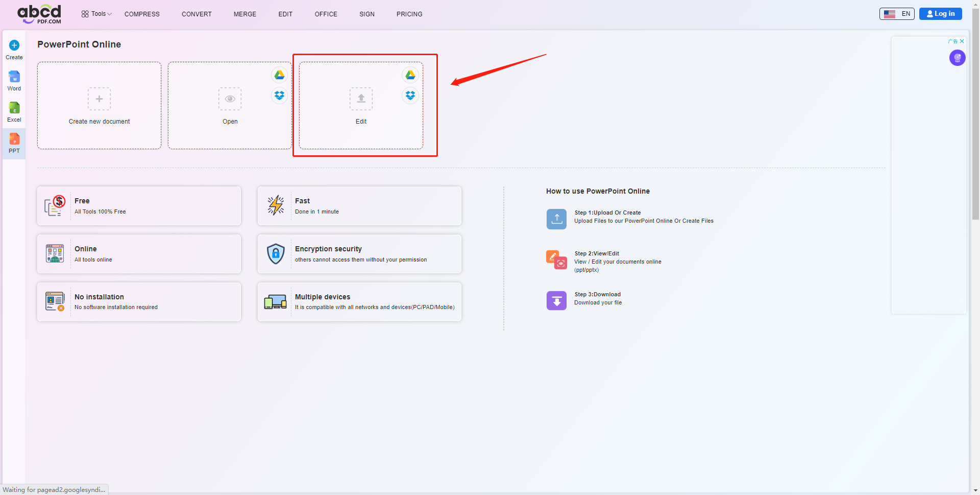Click Google Drive icon in Open card
Screen dimensions: 980x495
[x=279, y=75]
